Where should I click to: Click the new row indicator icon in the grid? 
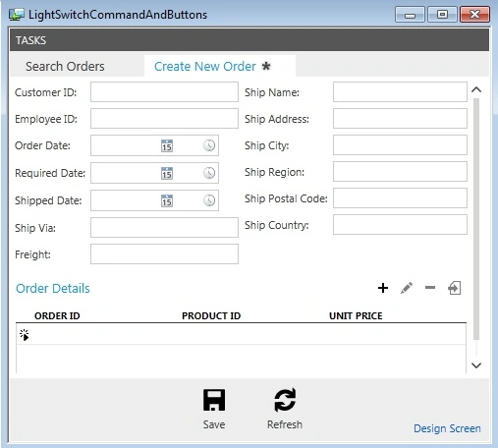pyautogui.click(x=25, y=335)
